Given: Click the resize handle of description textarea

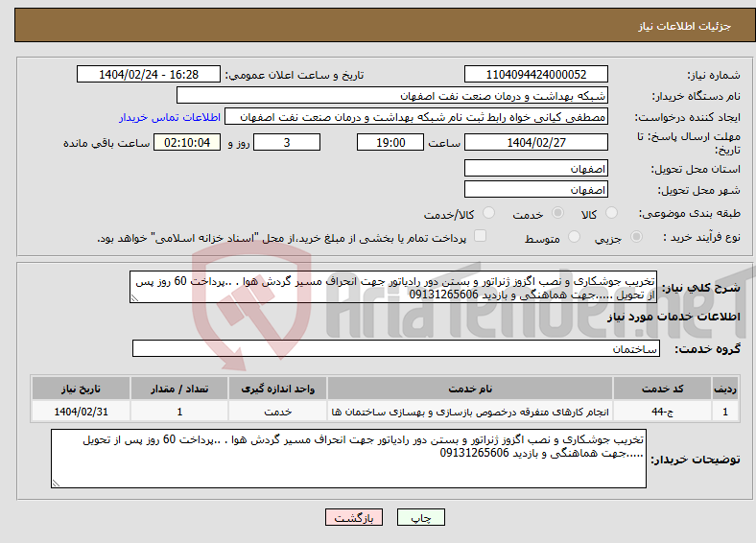Looking at the screenshot, I should 134,298.
